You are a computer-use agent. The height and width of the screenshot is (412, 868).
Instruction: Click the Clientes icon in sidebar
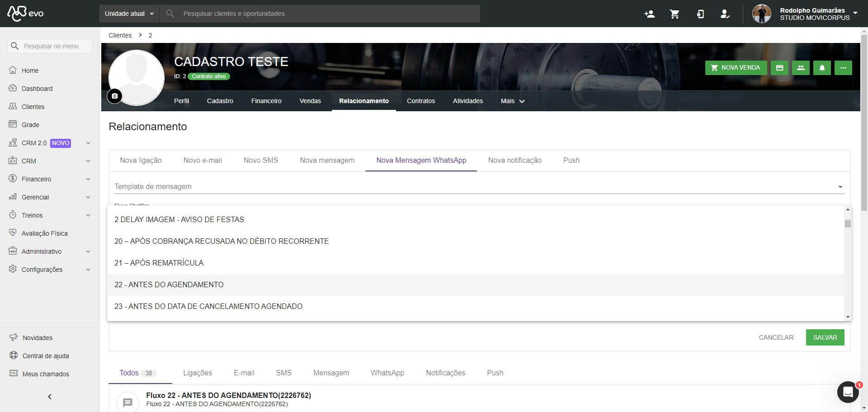(13, 106)
